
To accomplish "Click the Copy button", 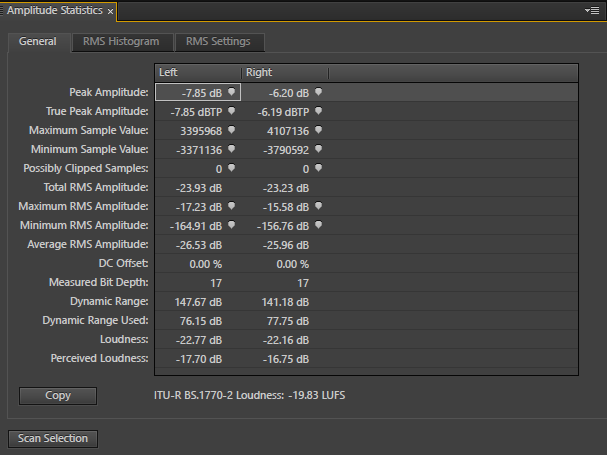I will pyautogui.click(x=58, y=395).
